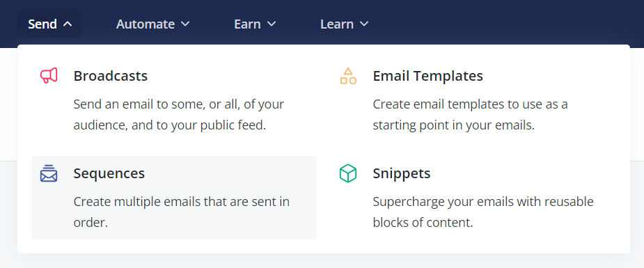
Task: Click the Broadcasts megaphone icon
Action: pos(49,76)
